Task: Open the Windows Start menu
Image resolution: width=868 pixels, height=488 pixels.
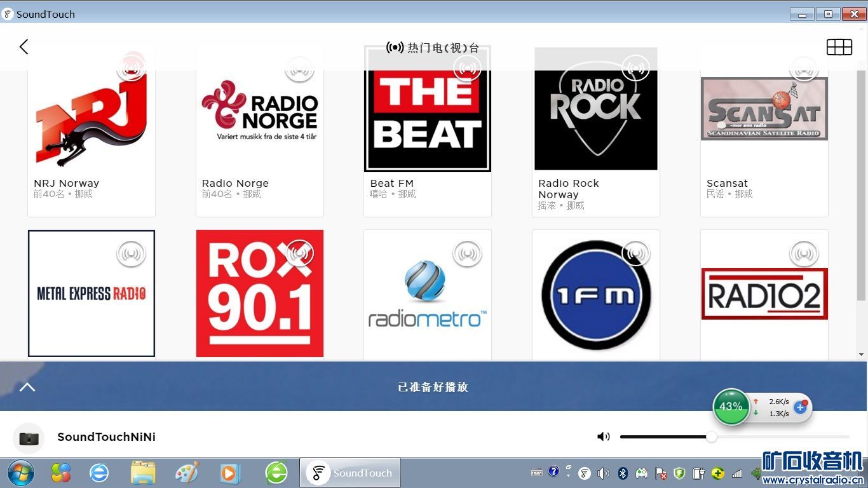Action: click(x=21, y=473)
